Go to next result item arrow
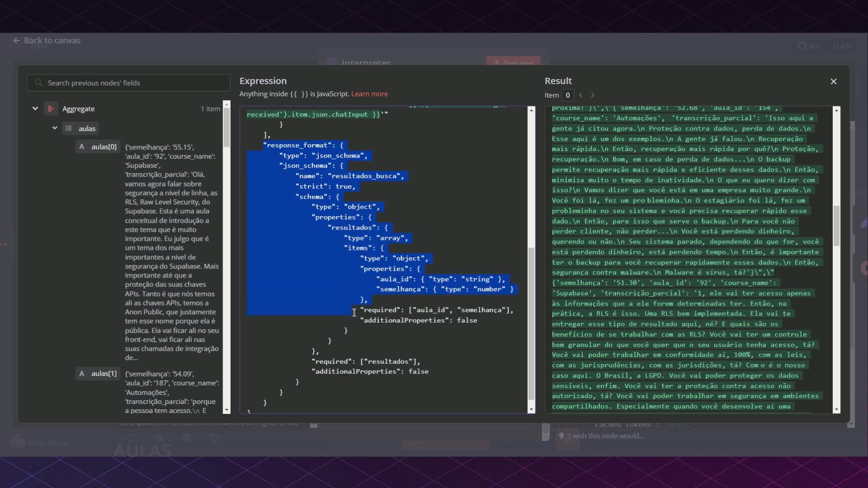This screenshot has width=868, height=488. (593, 95)
